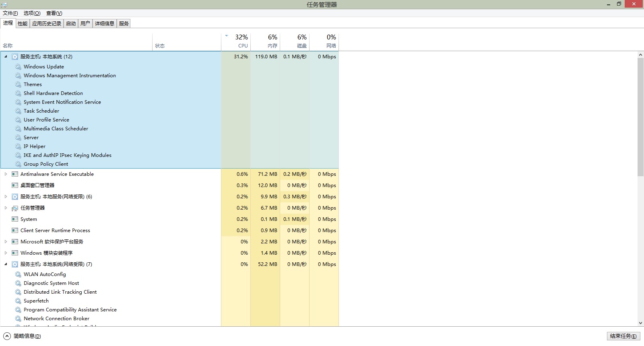Switch to the 性能 tab
Image resolution: width=644 pixels, height=346 pixels.
tap(23, 23)
